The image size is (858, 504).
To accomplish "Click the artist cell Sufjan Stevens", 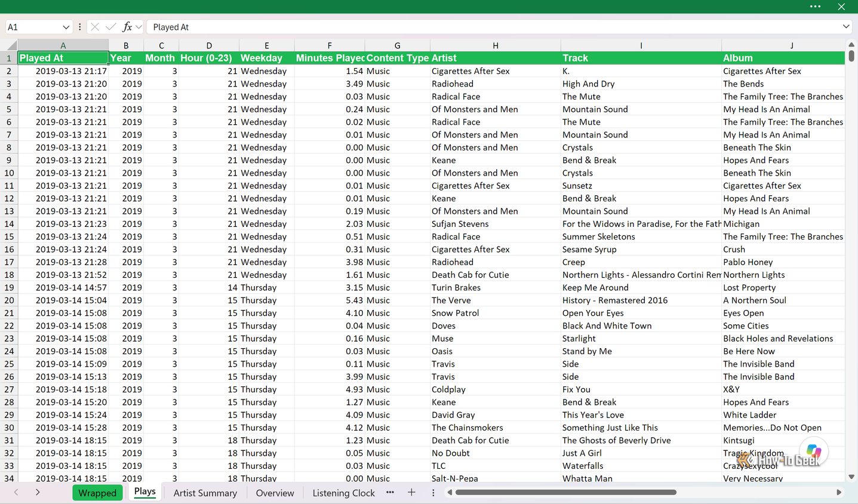I will [496, 224].
